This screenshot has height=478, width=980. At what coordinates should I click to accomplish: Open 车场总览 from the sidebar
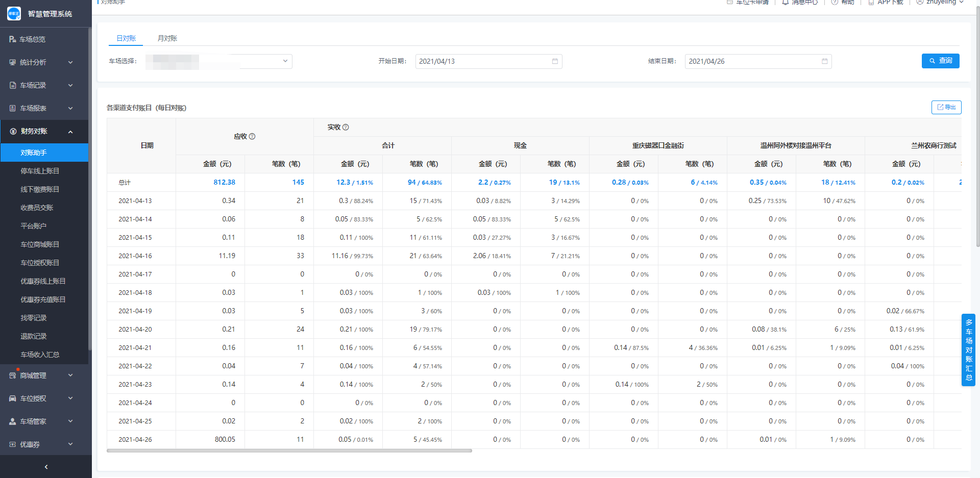(x=33, y=39)
